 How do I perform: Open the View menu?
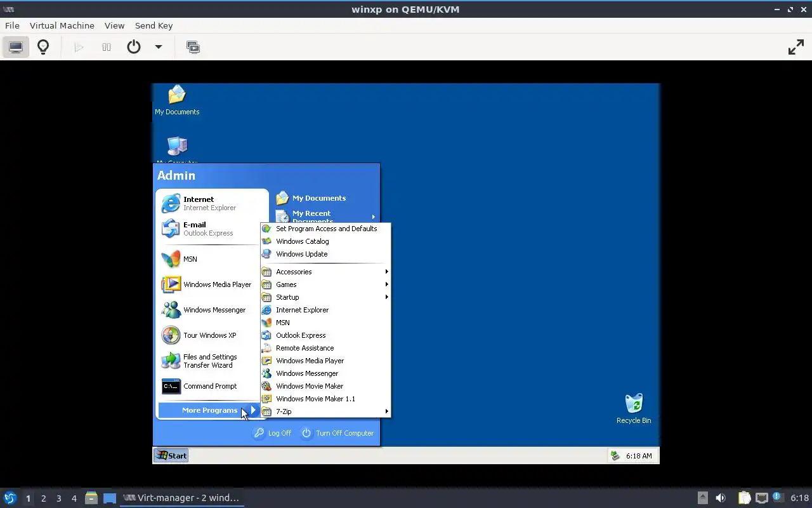[114, 25]
